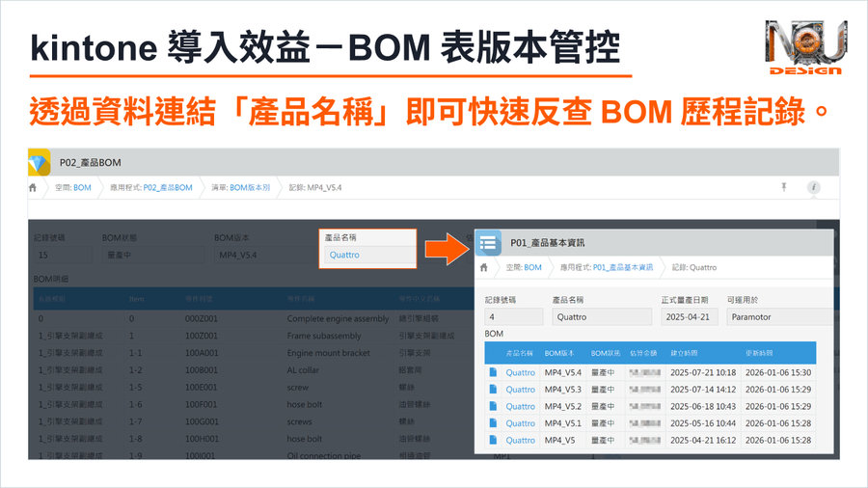The height and width of the screenshot is (488, 868).
Task: Click the Quattro link in 產品名稱 field
Action: tap(344, 255)
